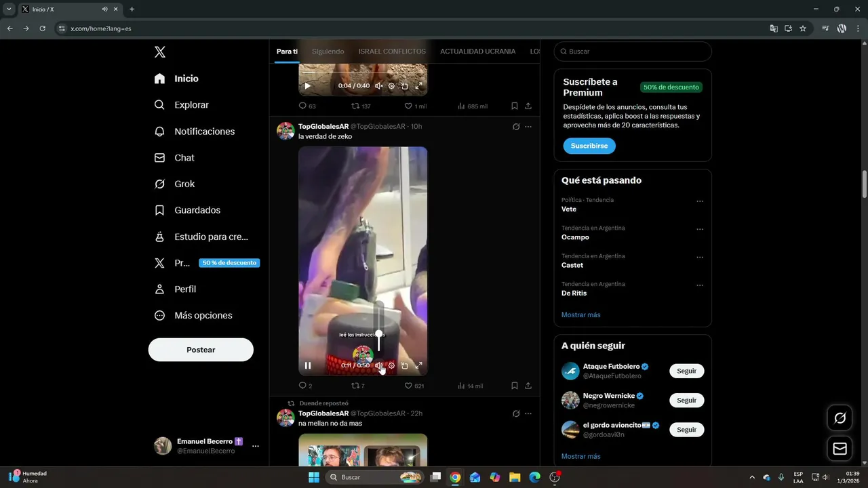Open the Ocampo trending topic

(575, 237)
